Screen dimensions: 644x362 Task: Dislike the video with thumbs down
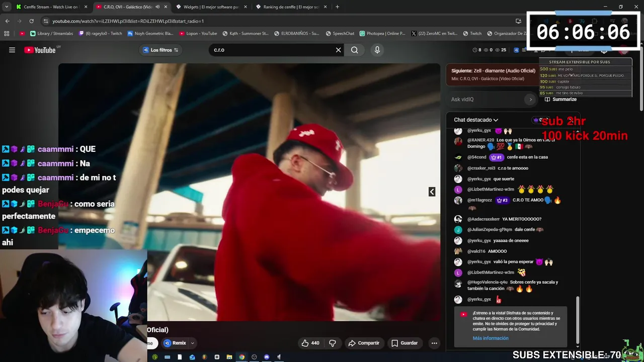point(333,343)
